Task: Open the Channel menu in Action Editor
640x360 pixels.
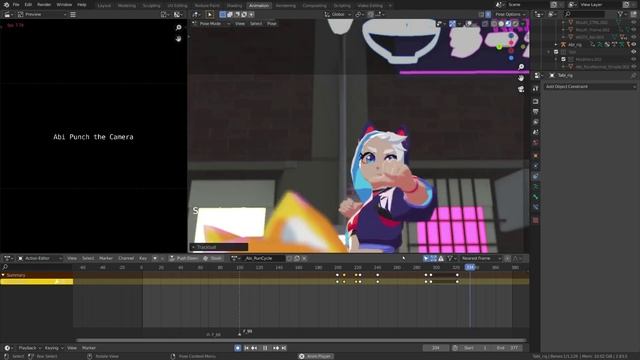Action: (126, 258)
